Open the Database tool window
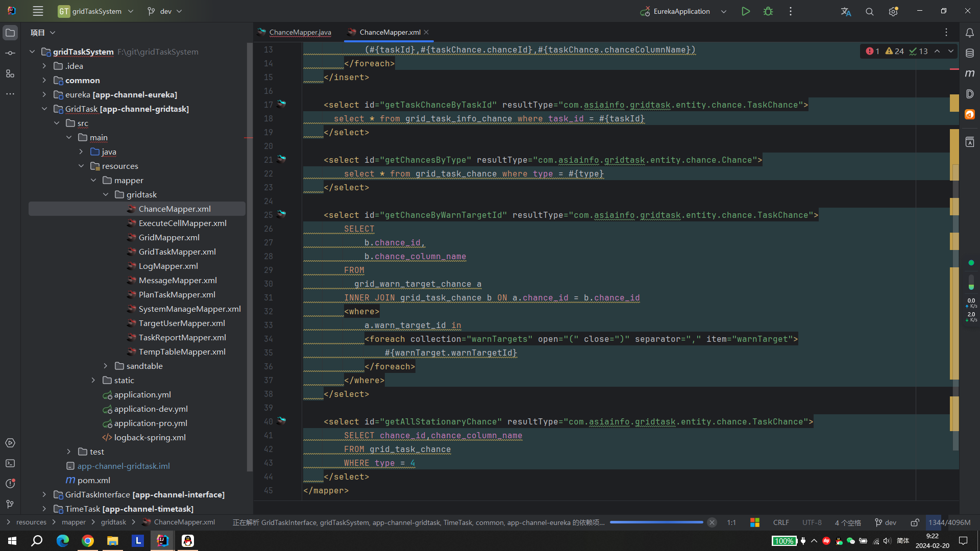This screenshot has height=551, width=980. [970, 53]
